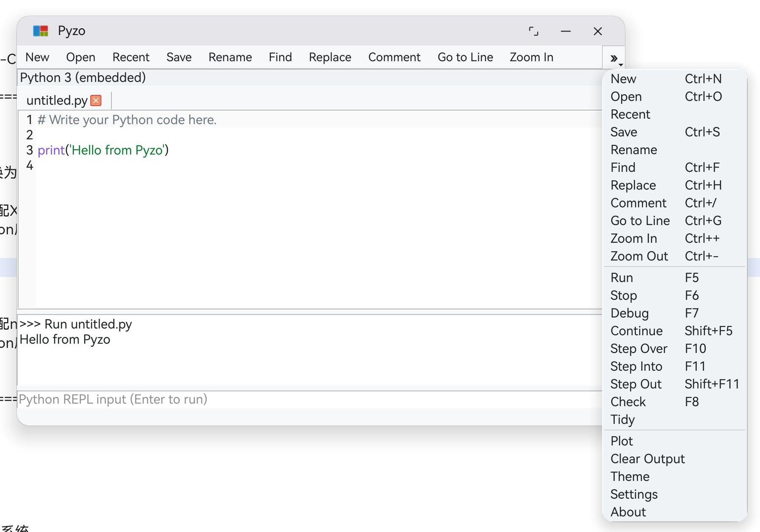Choose New (Ctrl+N) in the overflow menu

pyautogui.click(x=674, y=79)
